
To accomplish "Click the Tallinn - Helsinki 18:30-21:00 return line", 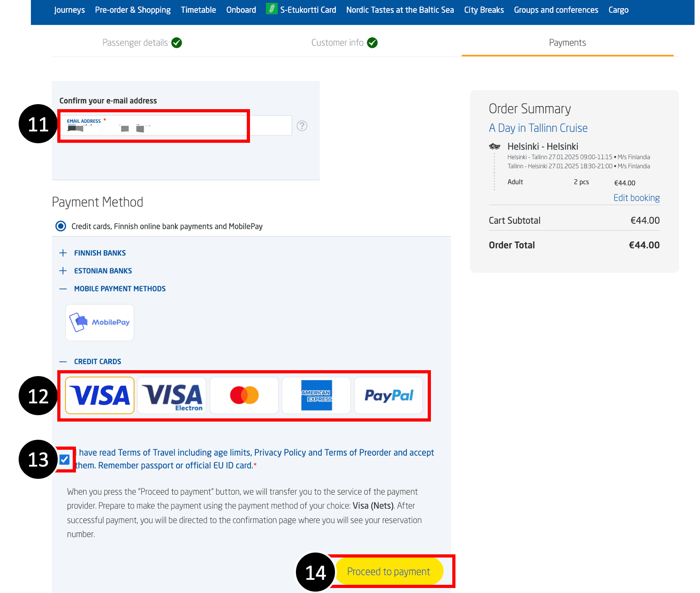I will coord(579,166).
